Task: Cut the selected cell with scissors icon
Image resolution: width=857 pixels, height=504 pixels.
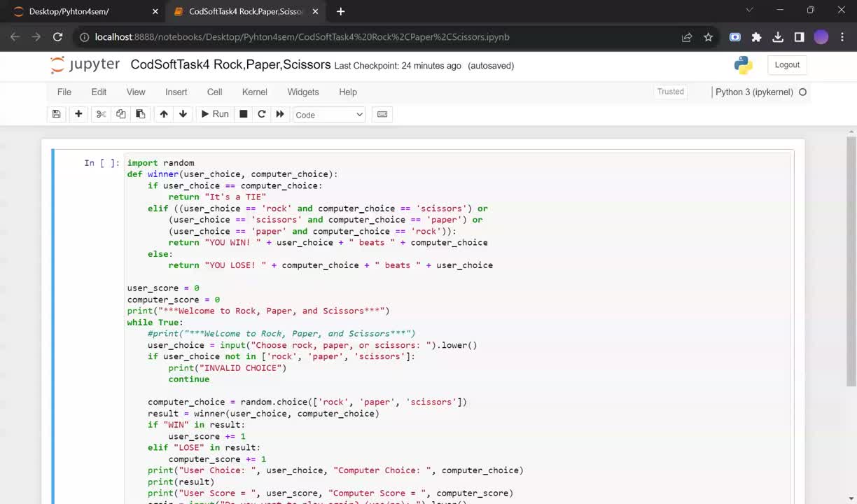Action: 101,114
